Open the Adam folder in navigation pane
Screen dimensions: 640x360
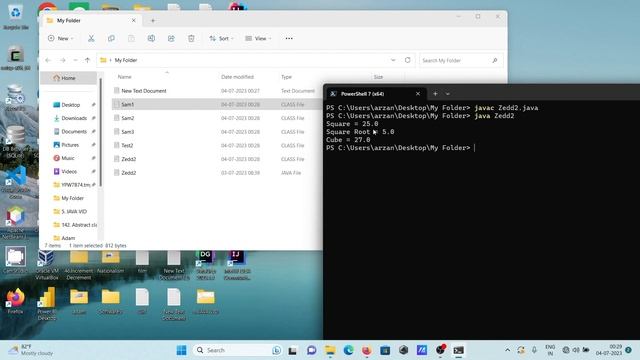(68, 238)
